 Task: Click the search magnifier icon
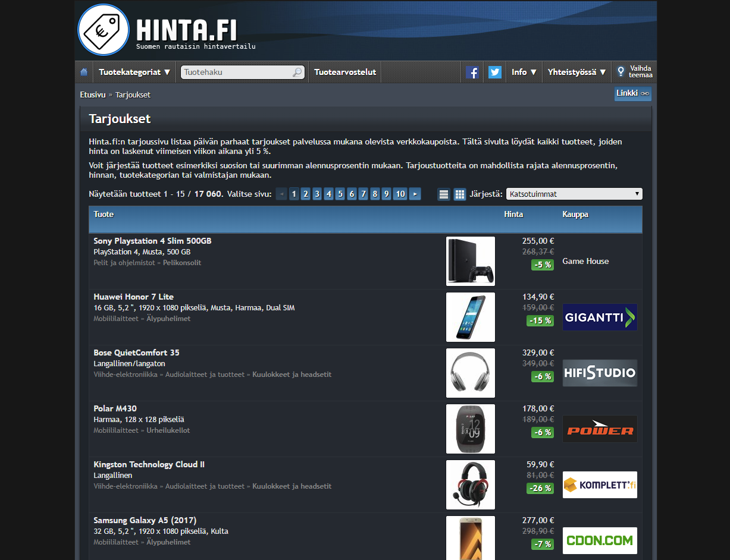(297, 73)
